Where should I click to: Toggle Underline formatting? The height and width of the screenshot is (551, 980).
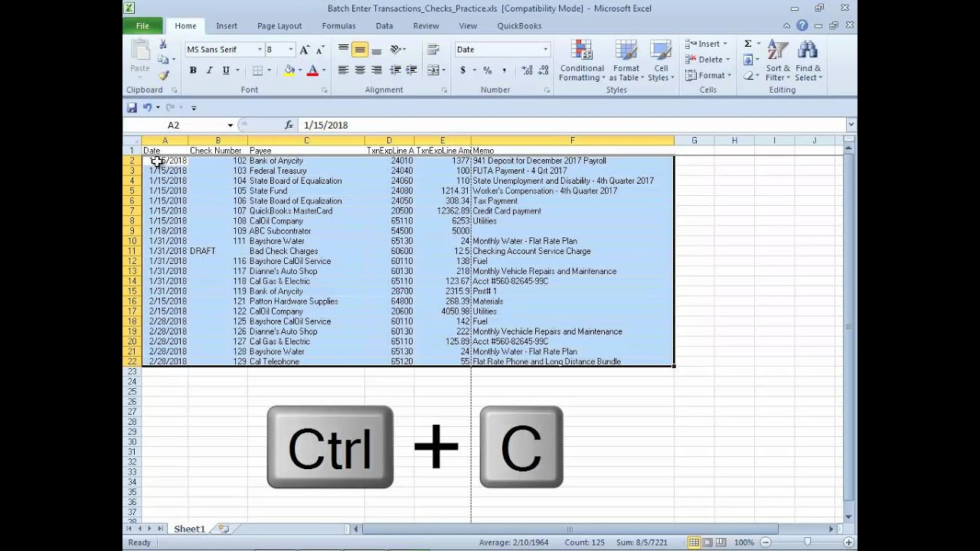coord(226,70)
